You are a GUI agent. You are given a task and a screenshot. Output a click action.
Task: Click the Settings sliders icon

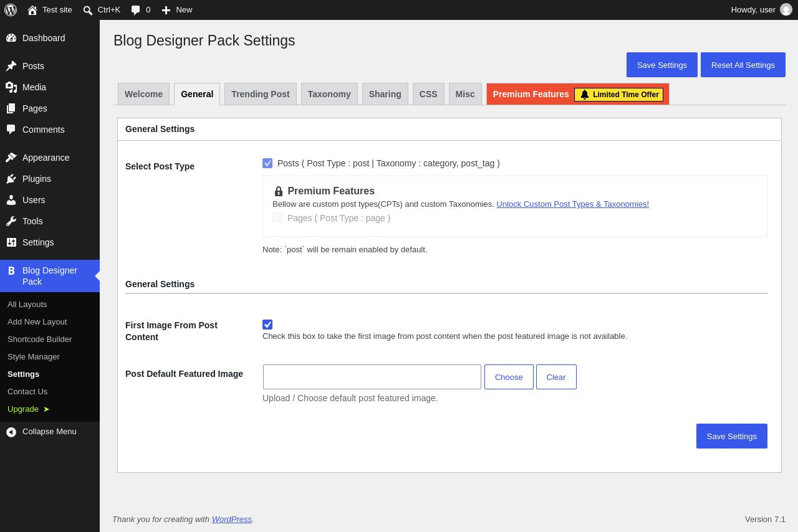[x=11, y=242]
